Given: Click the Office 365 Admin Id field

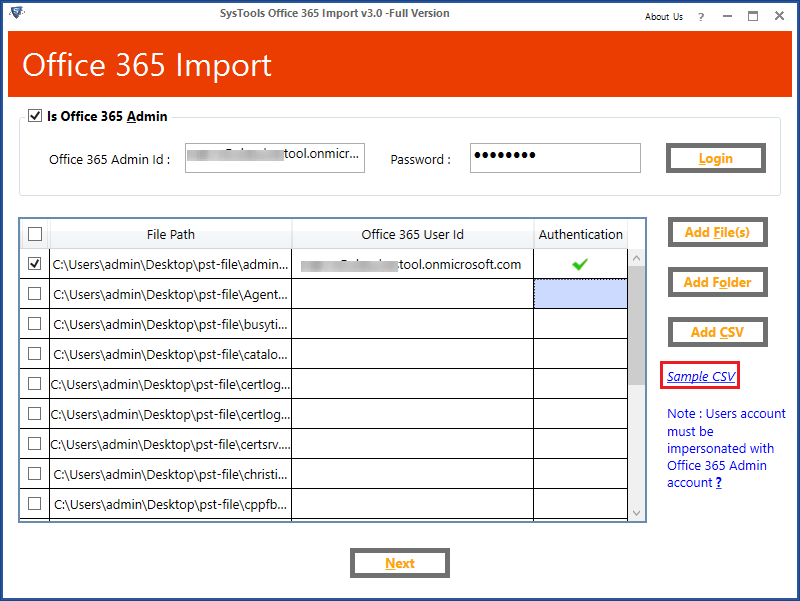Looking at the screenshot, I should coord(274,158).
